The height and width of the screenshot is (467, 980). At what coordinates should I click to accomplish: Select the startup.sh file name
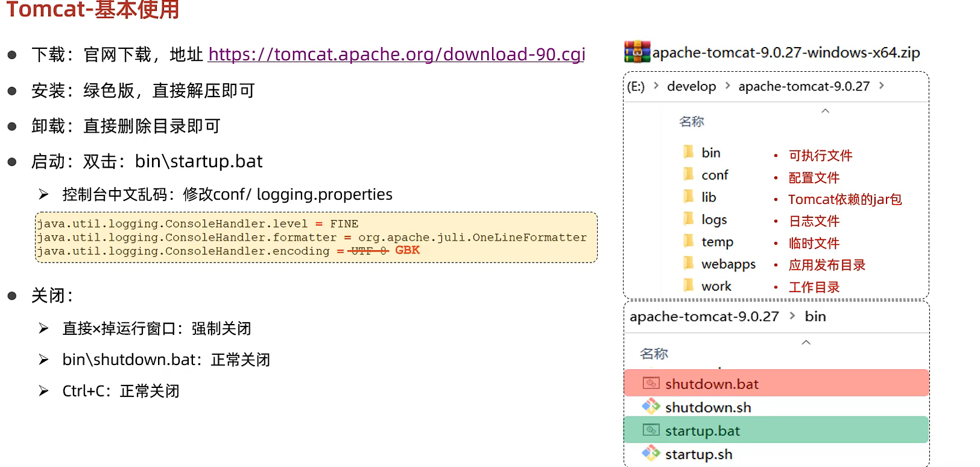click(x=699, y=454)
